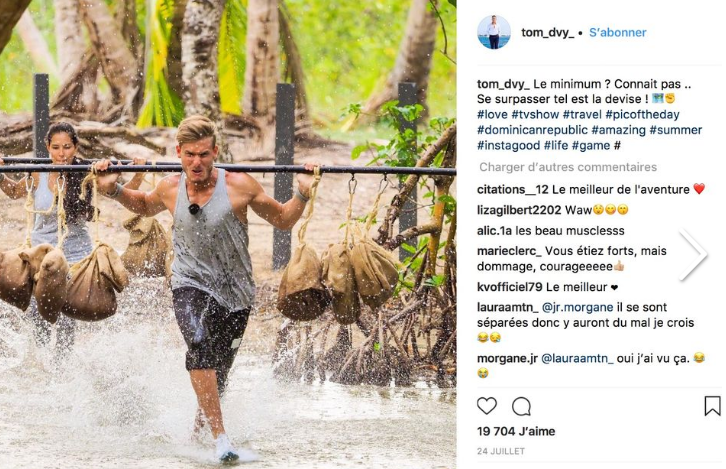View citations__12 commenter profile

(513, 189)
